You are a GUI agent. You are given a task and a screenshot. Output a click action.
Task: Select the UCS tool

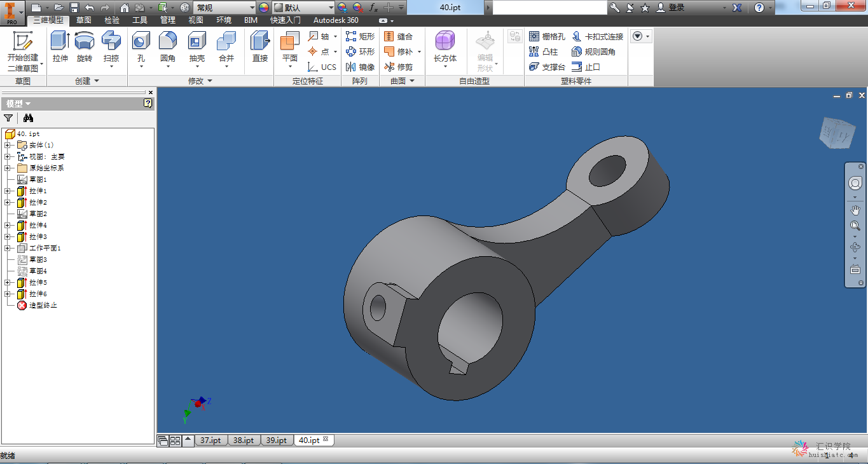coord(322,67)
